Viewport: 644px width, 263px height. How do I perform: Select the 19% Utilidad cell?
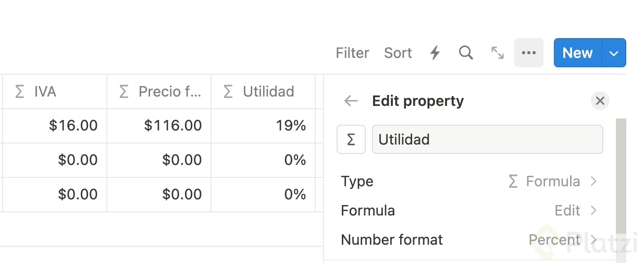(263, 126)
